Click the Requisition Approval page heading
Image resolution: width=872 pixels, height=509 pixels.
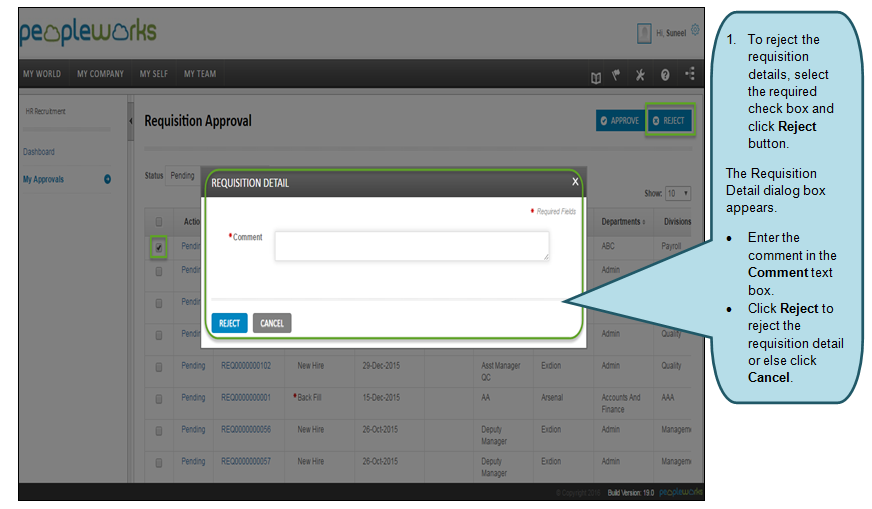pyautogui.click(x=198, y=121)
